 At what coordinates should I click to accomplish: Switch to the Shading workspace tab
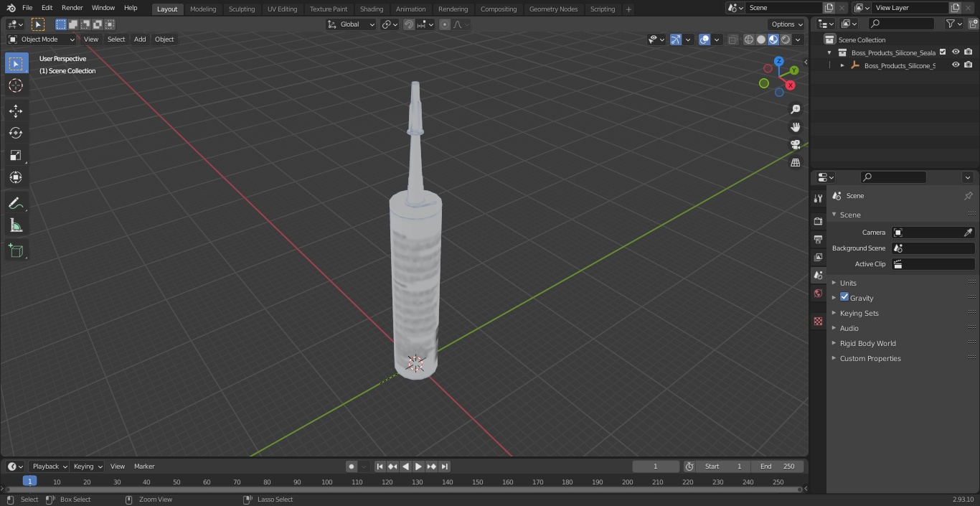point(372,9)
